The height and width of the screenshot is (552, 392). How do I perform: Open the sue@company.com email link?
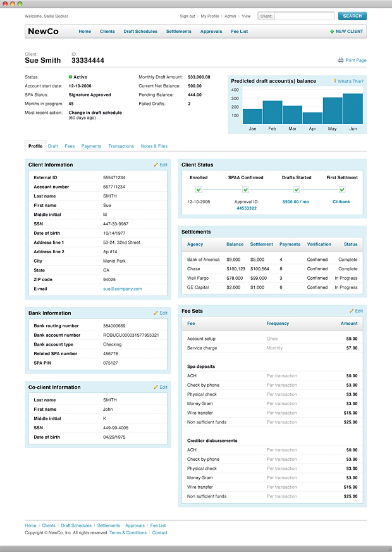click(123, 289)
